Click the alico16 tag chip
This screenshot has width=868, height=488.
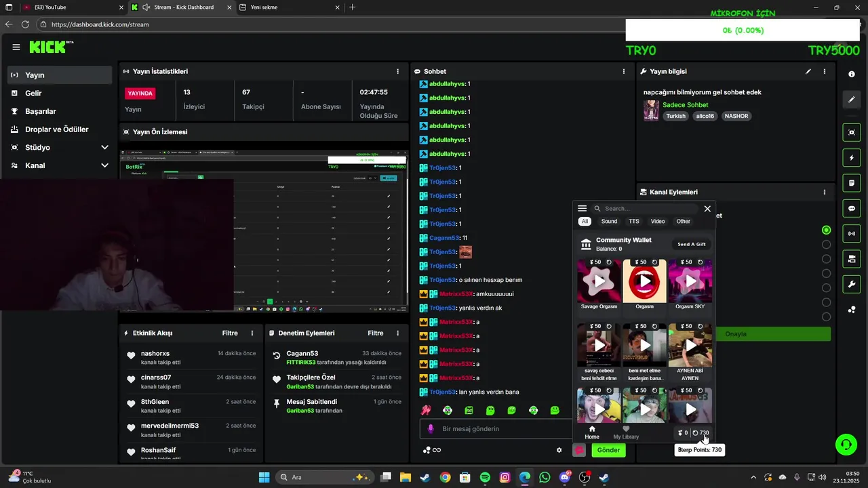tap(705, 116)
